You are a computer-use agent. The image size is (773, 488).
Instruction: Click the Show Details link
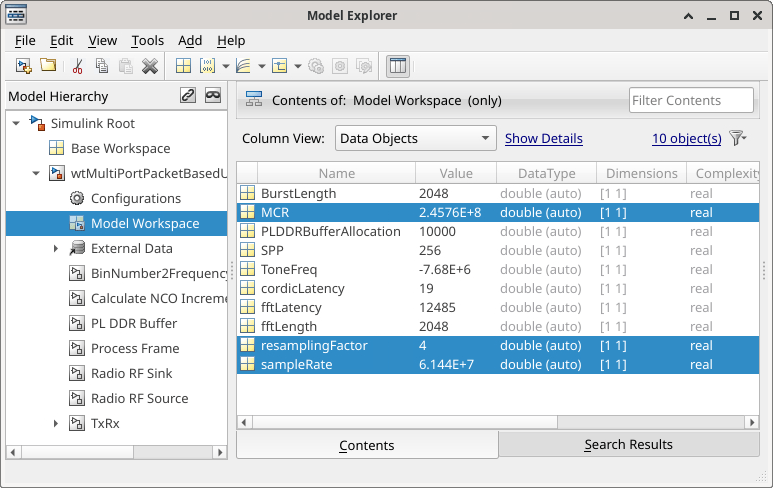543,138
